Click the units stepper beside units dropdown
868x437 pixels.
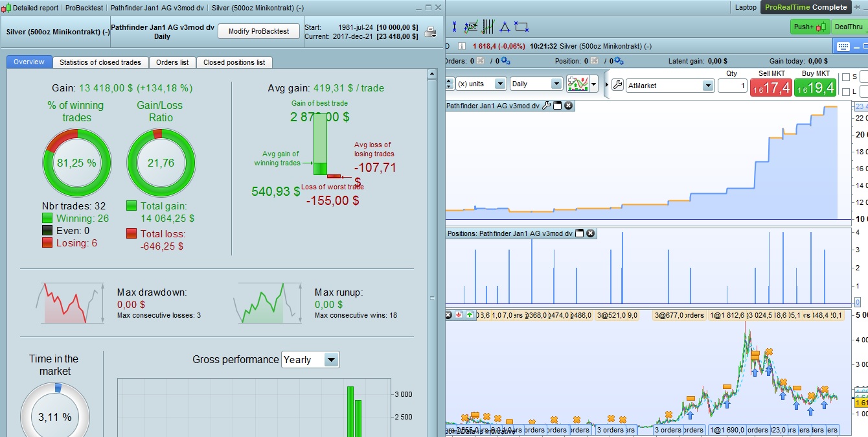pyautogui.click(x=450, y=84)
